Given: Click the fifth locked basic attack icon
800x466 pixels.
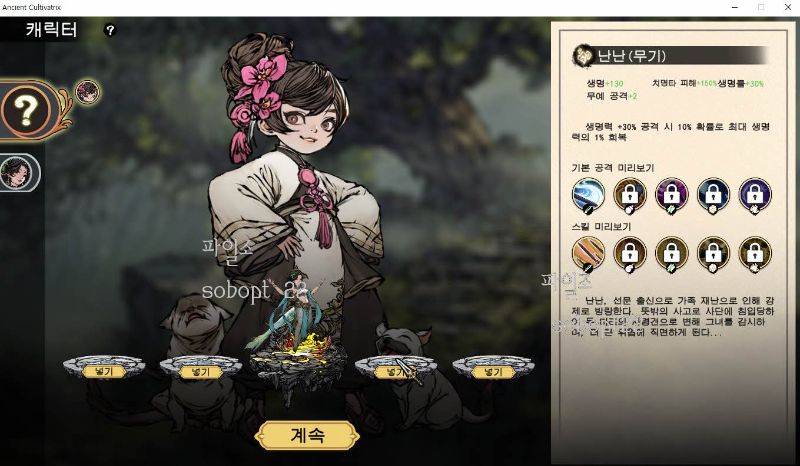Looking at the screenshot, I should tap(755, 194).
